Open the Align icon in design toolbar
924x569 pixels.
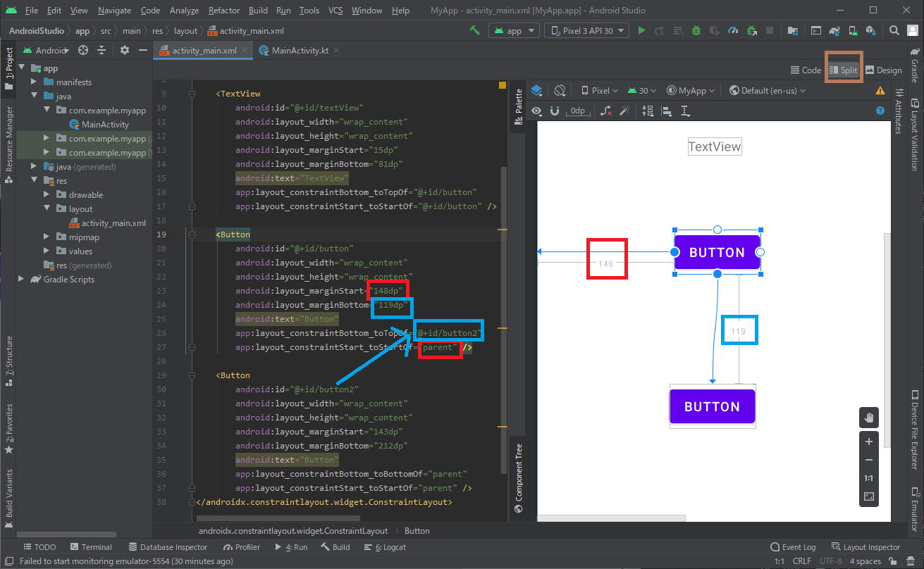[x=666, y=111]
